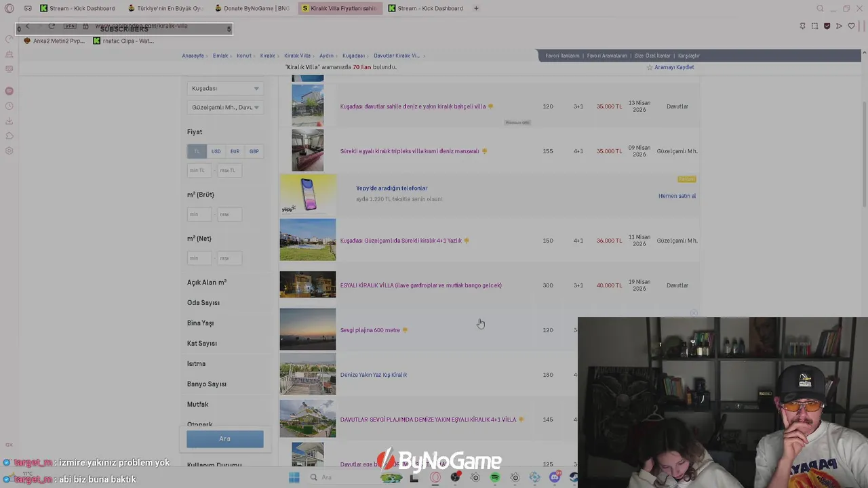This screenshot has width=868, height=488.
Task: Open Kuşadası Güzelçamlıda Sürekli kiralık 4+1 listing
Action: coord(401,241)
